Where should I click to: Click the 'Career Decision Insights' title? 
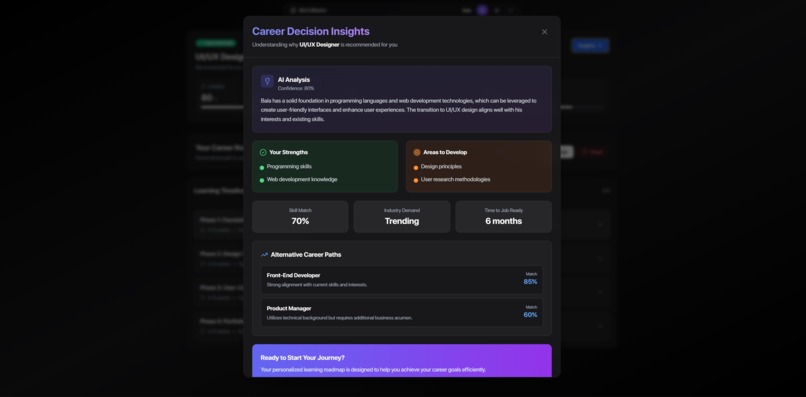(310, 31)
